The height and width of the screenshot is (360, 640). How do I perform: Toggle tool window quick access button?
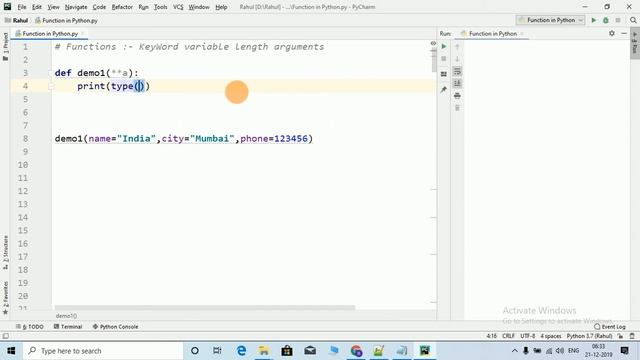[x=6, y=336]
